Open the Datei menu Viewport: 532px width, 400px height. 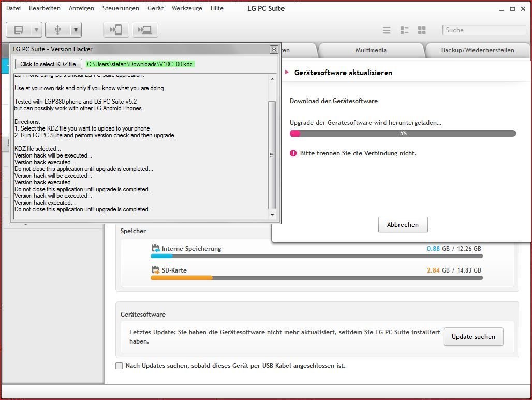[13, 8]
